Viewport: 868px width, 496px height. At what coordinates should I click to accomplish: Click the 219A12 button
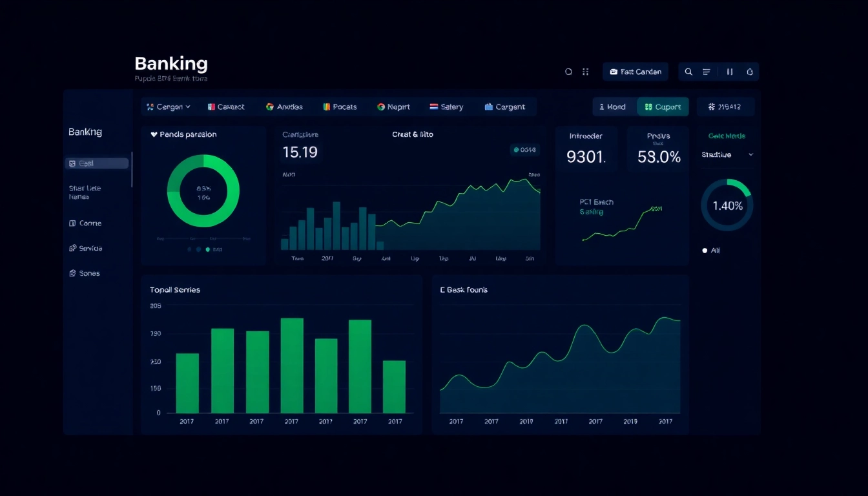pyautogui.click(x=725, y=106)
